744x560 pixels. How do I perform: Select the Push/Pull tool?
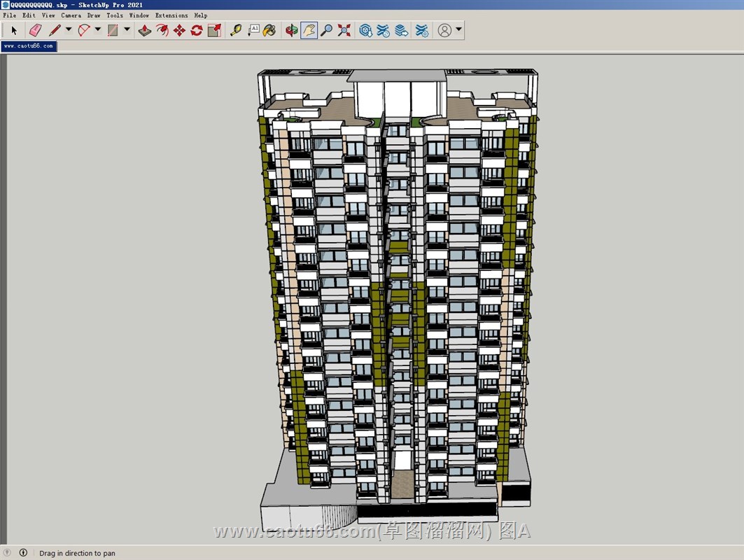coord(145,30)
